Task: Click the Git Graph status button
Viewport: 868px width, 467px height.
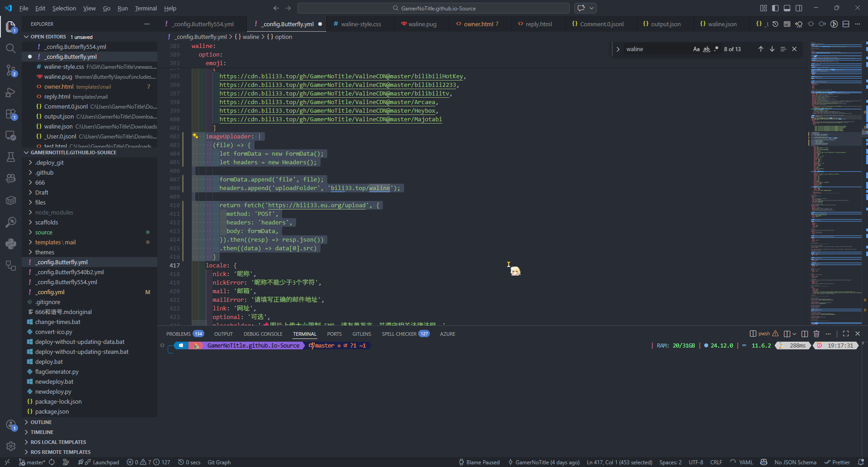Action: tap(219, 462)
